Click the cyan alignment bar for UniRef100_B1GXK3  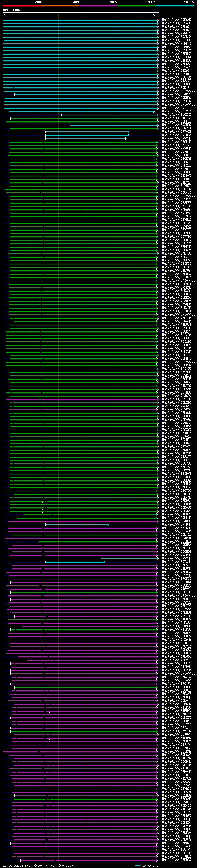pos(110,115)
